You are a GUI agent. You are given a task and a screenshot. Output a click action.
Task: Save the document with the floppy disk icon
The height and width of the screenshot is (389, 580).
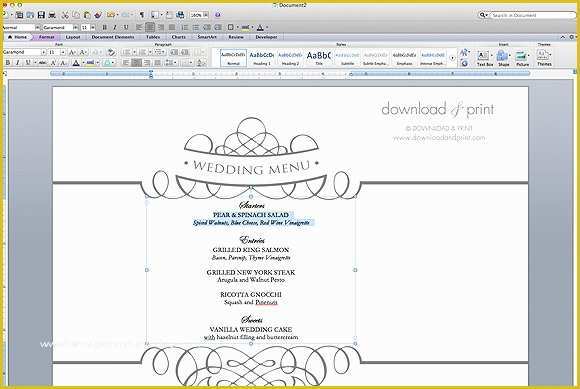click(41, 15)
